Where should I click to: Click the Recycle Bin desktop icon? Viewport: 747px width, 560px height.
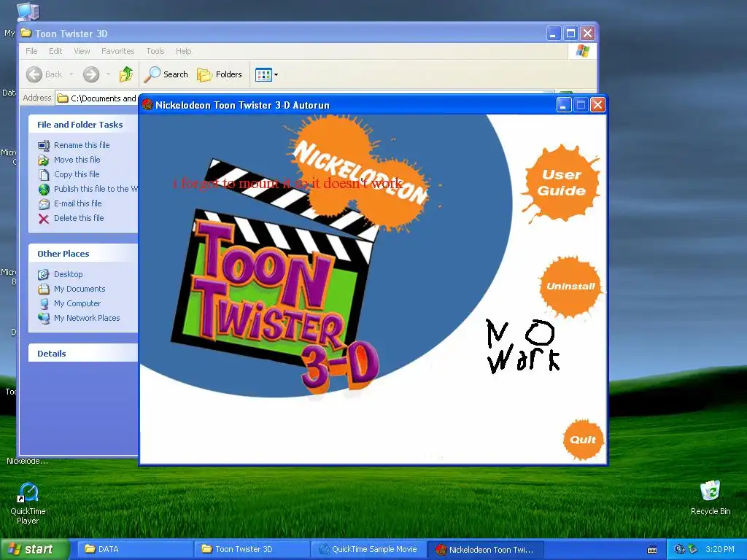710,498
